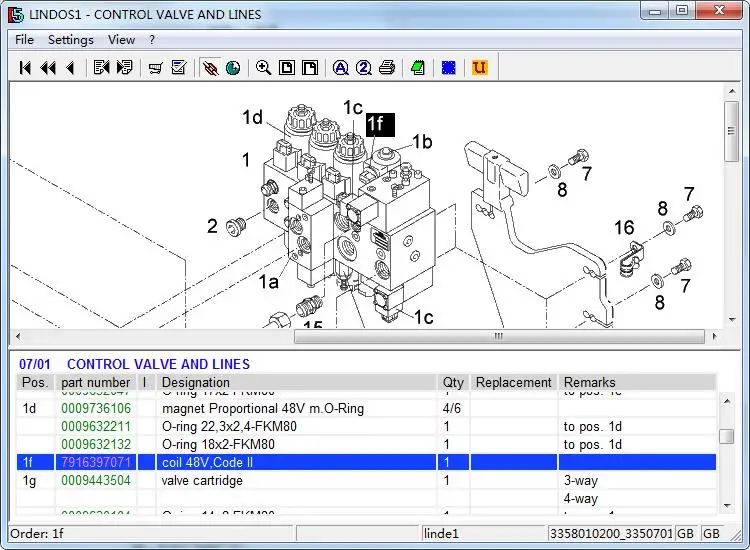750x550 pixels.
Task: Click the Qty column header
Action: point(453,383)
